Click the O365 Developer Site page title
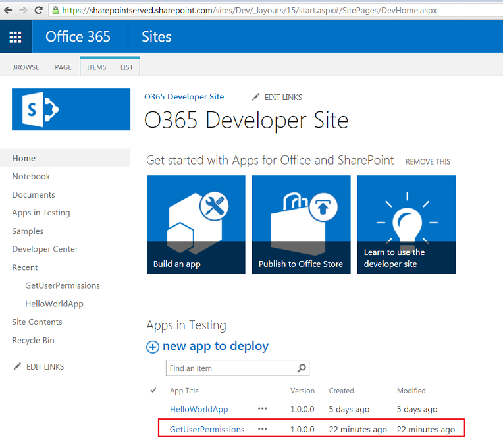Image resolution: width=503 pixels, height=448 pixels. coord(246,121)
